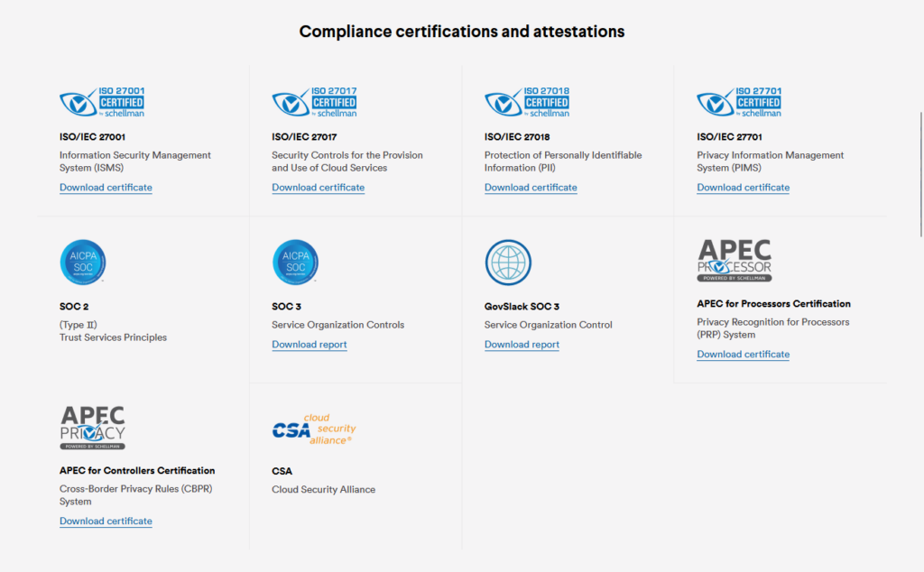Click 'Privacy Recognition for Processors (PRP) System'
Image resolution: width=924 pixels, height=572 pixels.
point(773,328)
